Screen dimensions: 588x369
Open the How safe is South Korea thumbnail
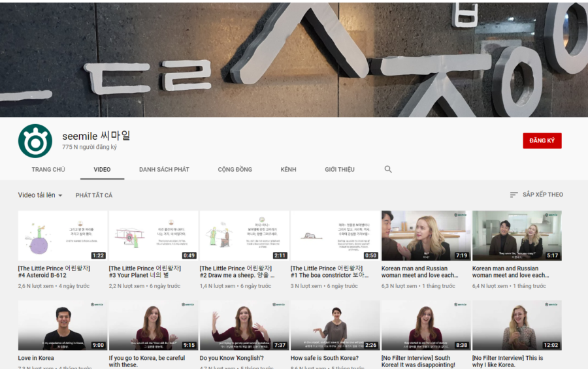point(335,325)
